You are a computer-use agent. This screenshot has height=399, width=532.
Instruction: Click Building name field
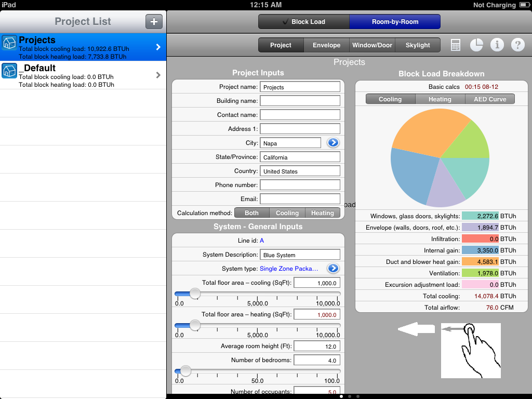tap(300, 101)
